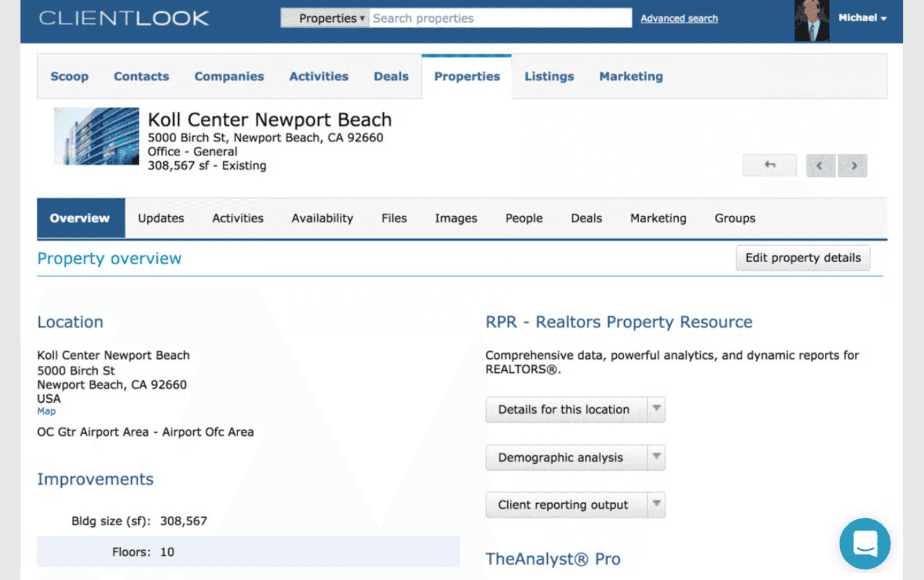Viewport: 924px width, 580px height.
Task: Open the Files sub-tab
Action: pos(394,218)
